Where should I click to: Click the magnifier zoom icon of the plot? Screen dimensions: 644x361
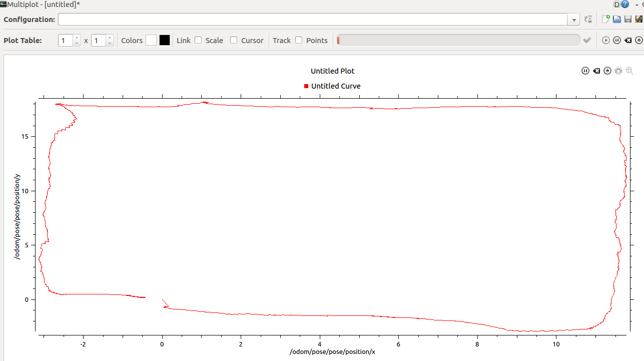coord(629,71)
